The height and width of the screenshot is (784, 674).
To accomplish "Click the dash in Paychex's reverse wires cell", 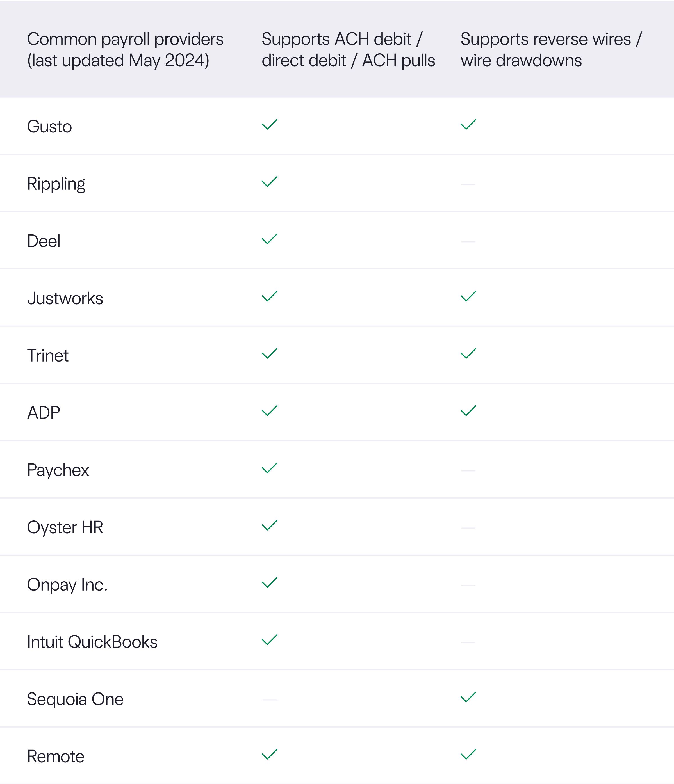I will coord(468,471).
